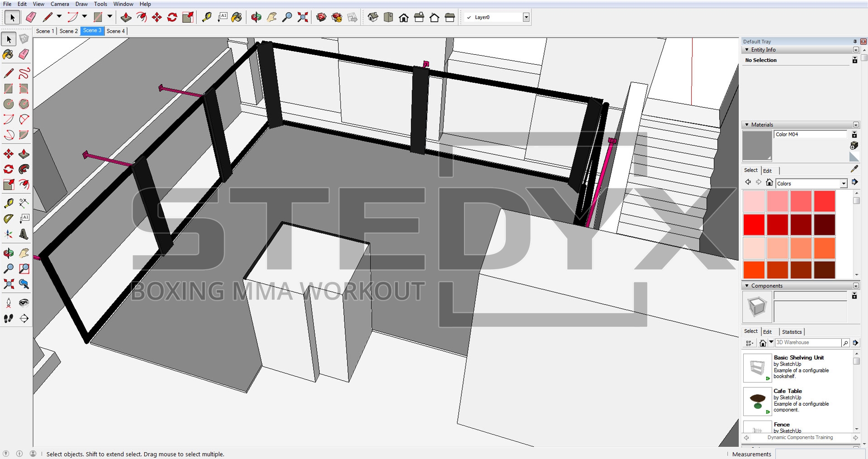This screenshot has width=868, height=459.
Task: Pick the darkest maroon color swatch
Action: pos(824,225)
